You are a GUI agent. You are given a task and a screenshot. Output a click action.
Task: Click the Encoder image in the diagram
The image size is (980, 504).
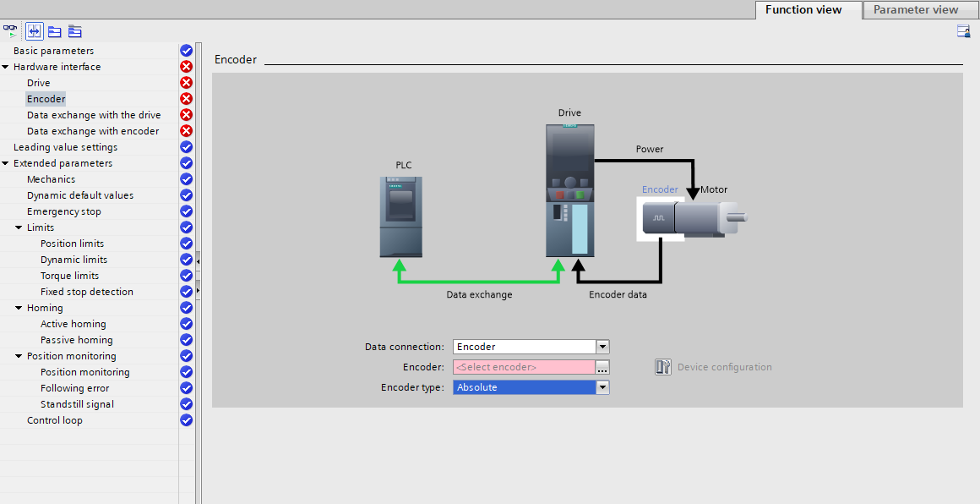coord(660,218)
